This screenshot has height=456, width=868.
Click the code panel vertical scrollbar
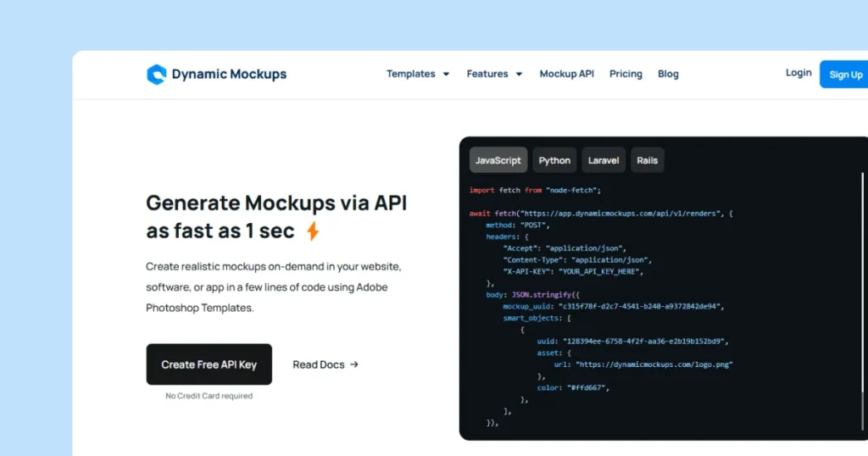[862, 302]
